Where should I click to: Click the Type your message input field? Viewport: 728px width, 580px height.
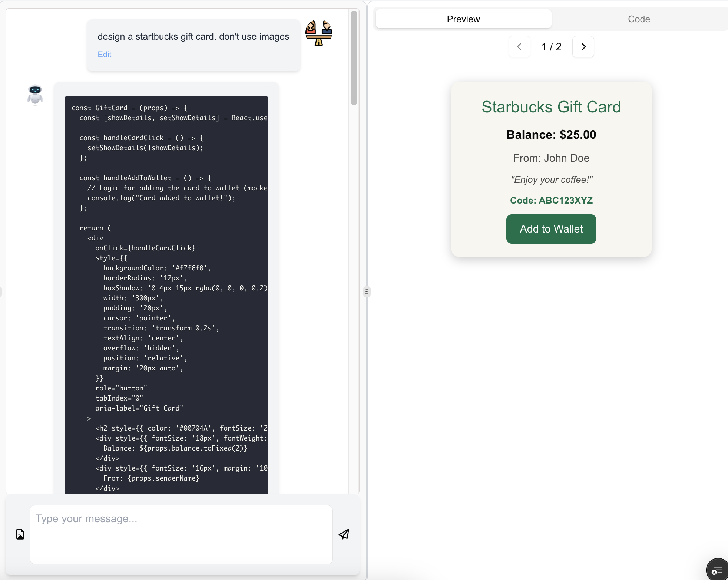(x=181, y=534)
